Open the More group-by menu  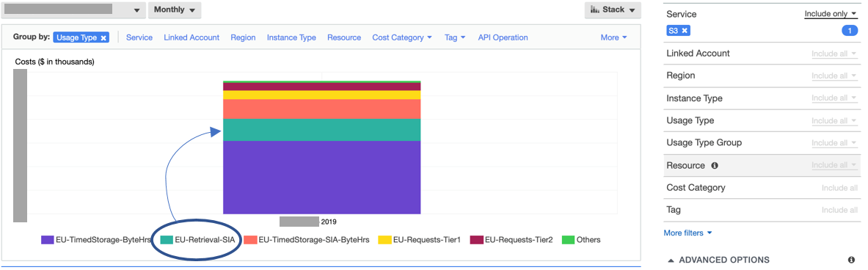click(x=613, y=37)
